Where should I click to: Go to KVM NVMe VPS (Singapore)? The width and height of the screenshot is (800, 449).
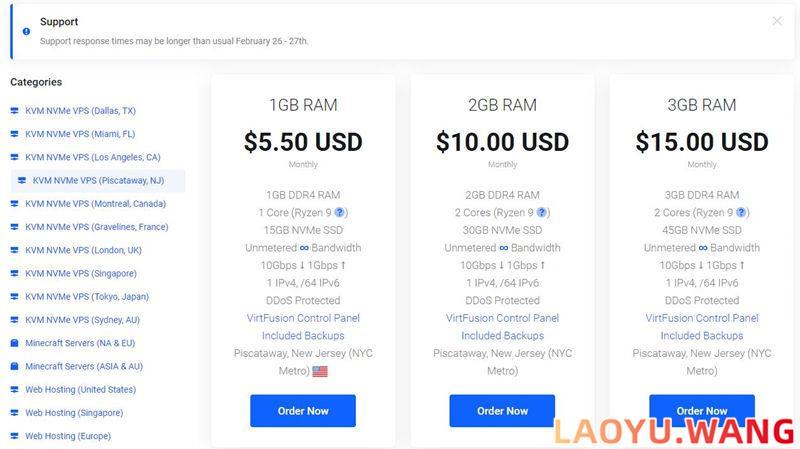pyautogui.click(x=81, y=273)
